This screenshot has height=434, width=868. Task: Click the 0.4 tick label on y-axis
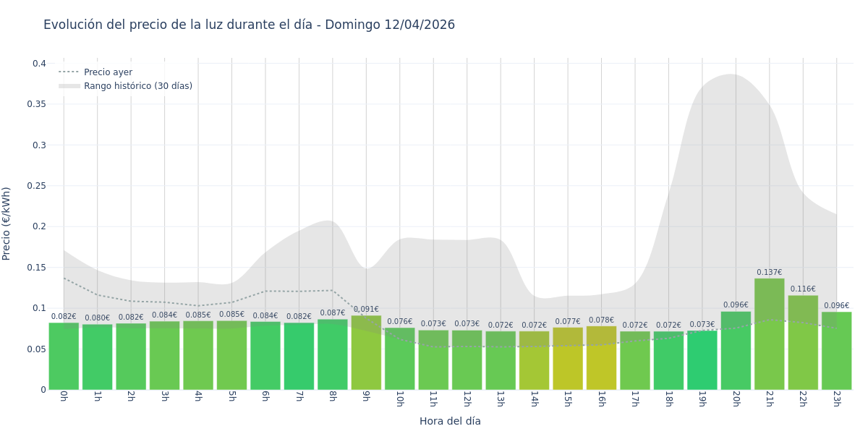tap(39, 64)
